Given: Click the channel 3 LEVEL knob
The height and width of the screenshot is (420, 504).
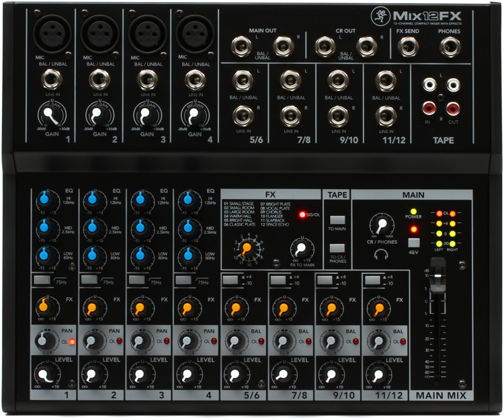Looking at the screenshot, I should tap(140, 374).
